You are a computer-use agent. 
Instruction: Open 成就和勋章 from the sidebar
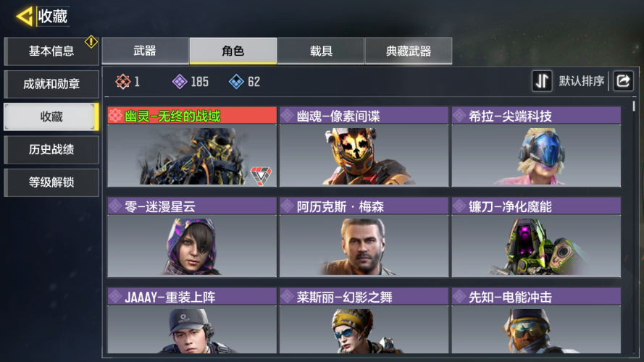[x=51, y=84]
